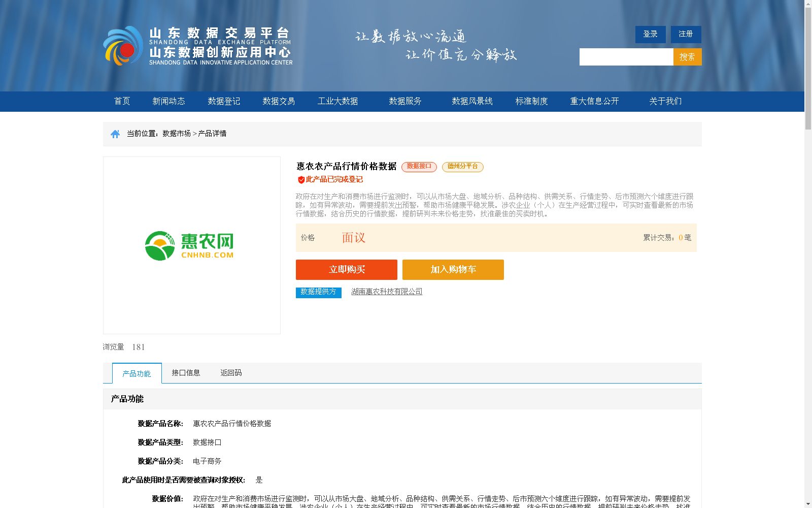The width and height of the screenshot is (812, 508).
Task: Open the 重大信息公开 navigation item
Action: point(594,102)
